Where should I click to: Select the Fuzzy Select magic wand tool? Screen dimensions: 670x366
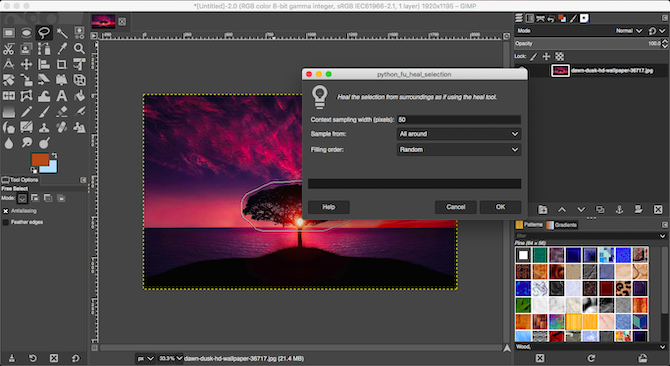(62, 33)
